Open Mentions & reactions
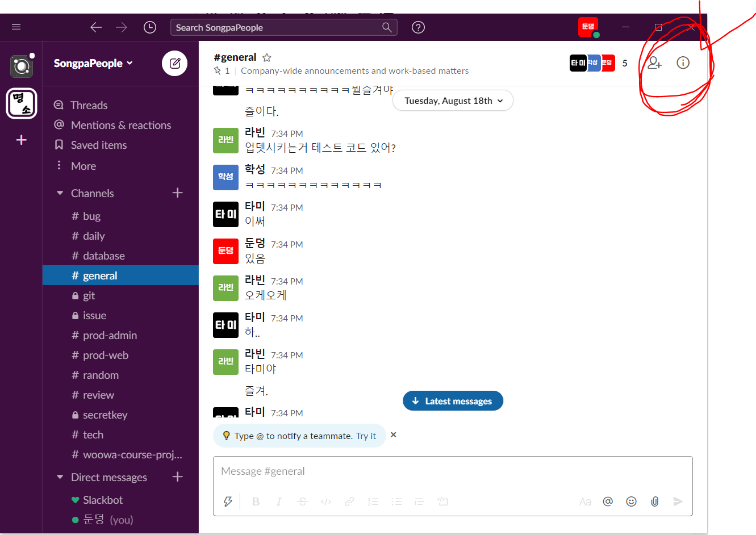The image size is (756, 535). pyautogui.click(x=120, y=125)
